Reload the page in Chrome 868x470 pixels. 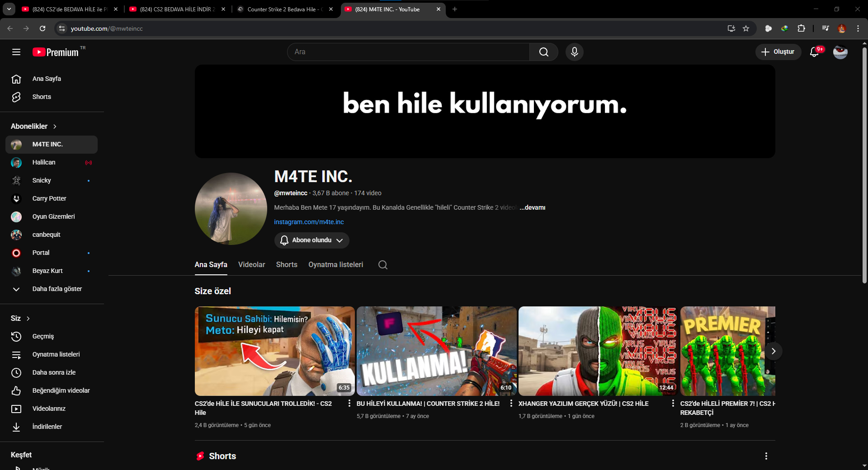pos(42,28)
